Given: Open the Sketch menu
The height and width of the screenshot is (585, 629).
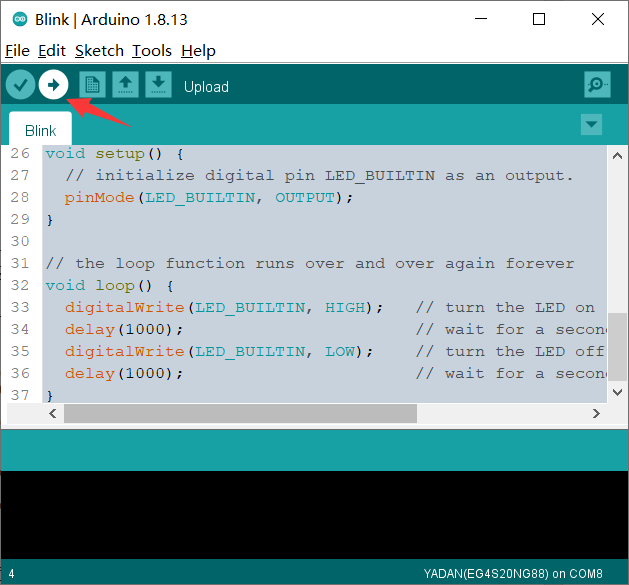Looking at the screenshot, I should [x=99, y=51].
